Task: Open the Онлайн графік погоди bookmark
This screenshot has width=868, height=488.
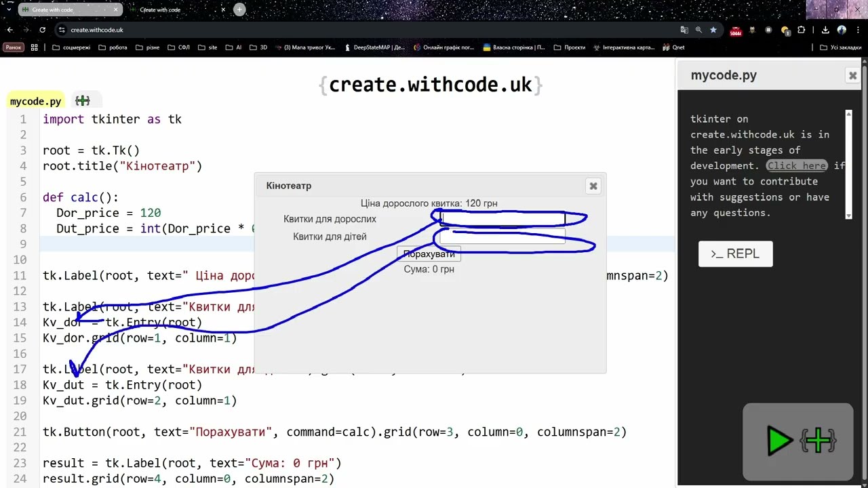Action: (443, 47)
